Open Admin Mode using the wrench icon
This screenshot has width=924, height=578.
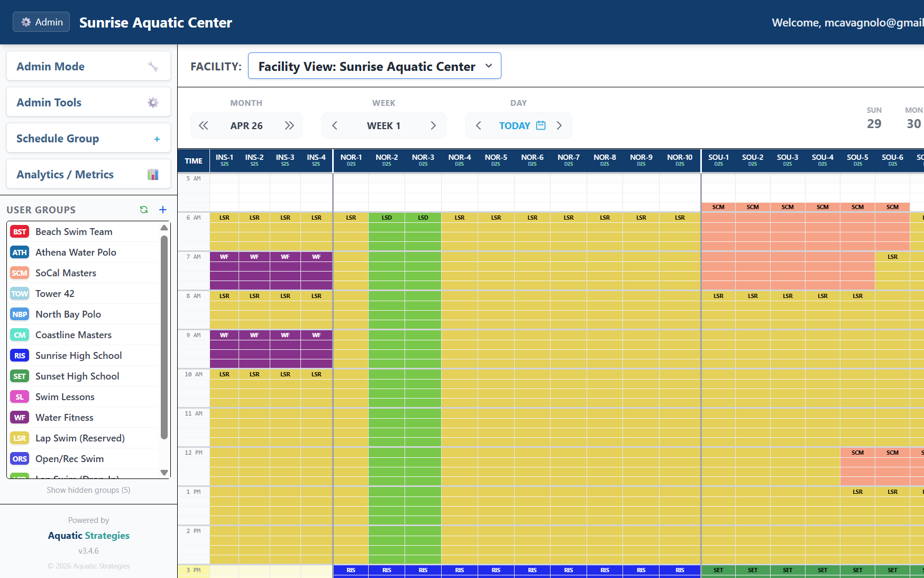(x=153, y=66)
